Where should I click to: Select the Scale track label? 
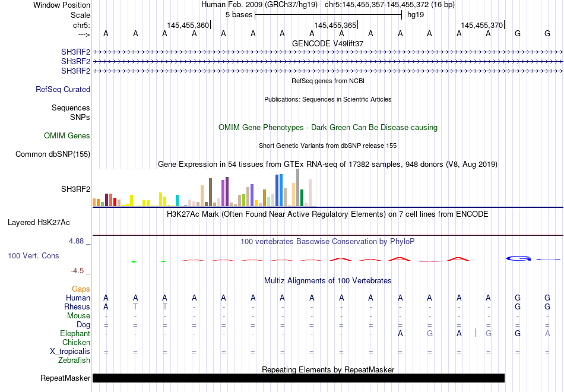[x=80, y=15]
